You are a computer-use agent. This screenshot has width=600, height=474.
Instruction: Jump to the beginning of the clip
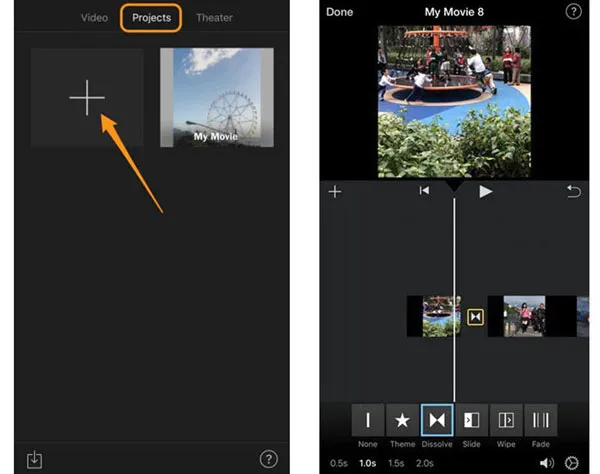(x=424, y=191)
